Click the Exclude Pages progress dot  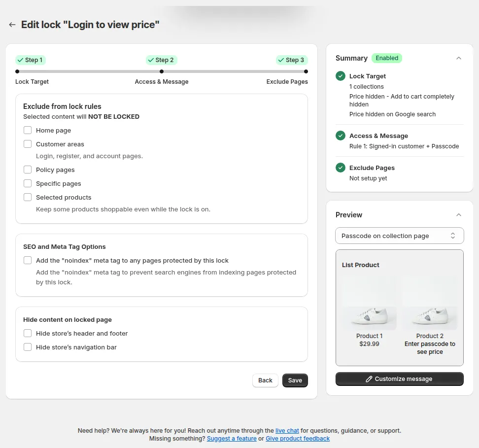pos(306,71)
